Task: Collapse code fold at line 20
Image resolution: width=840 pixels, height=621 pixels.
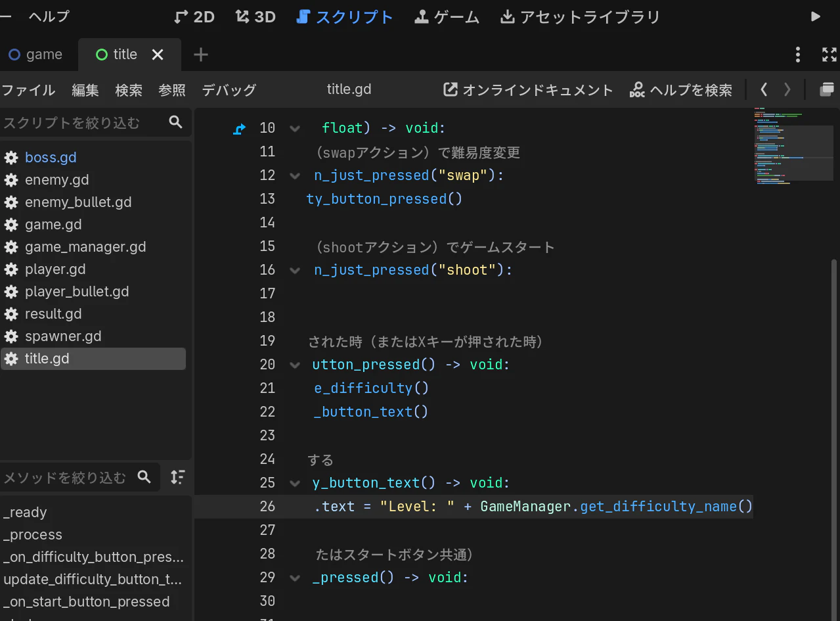Action: (x=295, y=365)
